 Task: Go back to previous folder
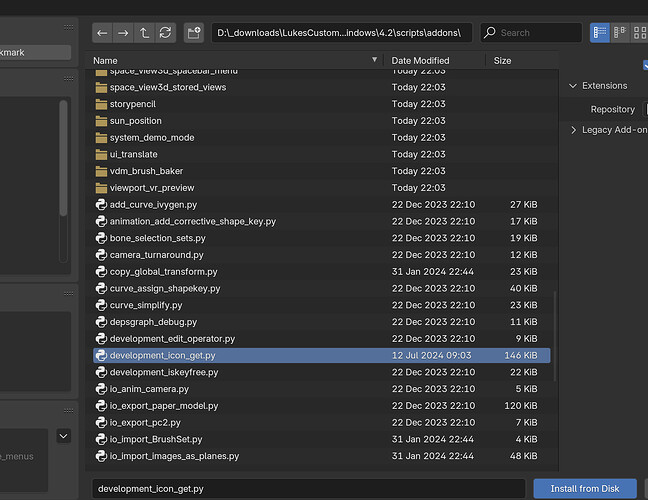coord(102,33)
